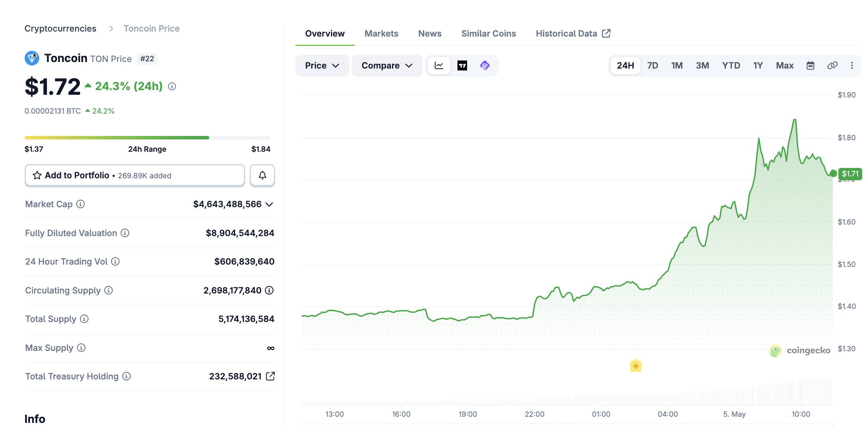Click the infinity max supply value
Image resolution: width=868 pixels, height=426 pixels.
270,348
